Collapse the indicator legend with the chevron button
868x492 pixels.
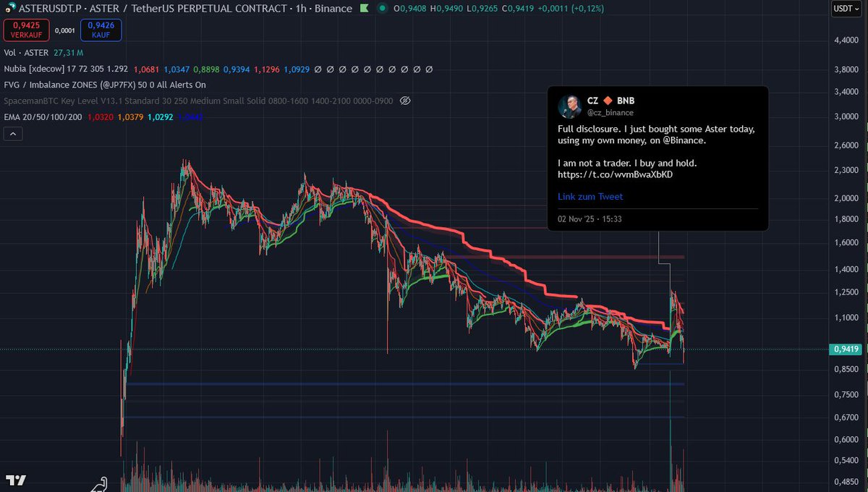[x=13, y=133]
